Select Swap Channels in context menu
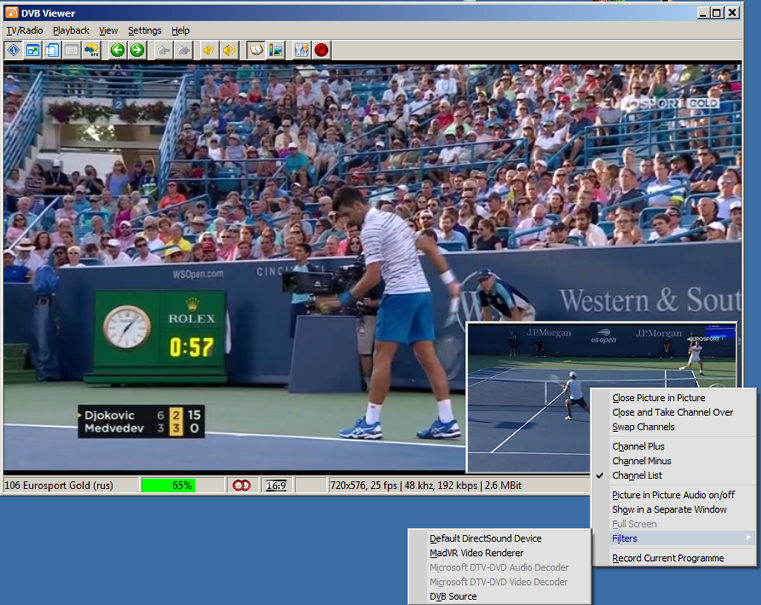Image resolution: width=761 pixels, height=605 pixels. click(x=643, y=427)
